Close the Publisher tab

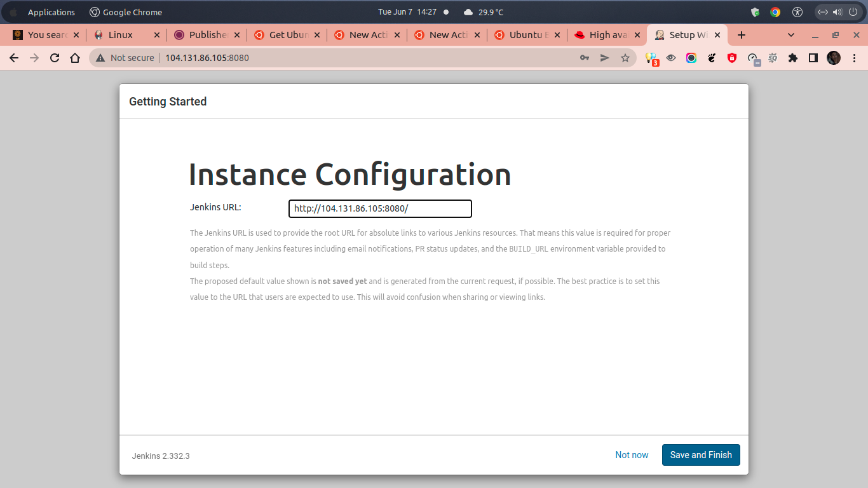237,35
